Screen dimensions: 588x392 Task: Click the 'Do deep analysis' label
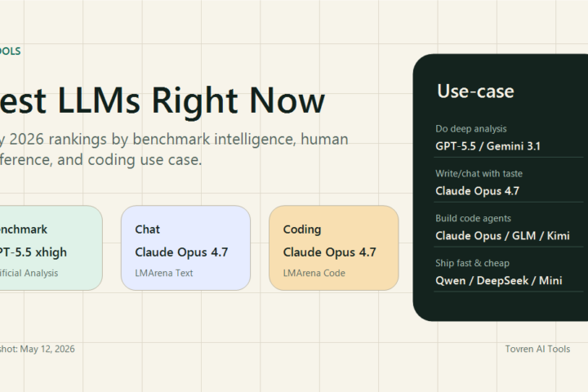pyautogui.click(x=471, y=129)
